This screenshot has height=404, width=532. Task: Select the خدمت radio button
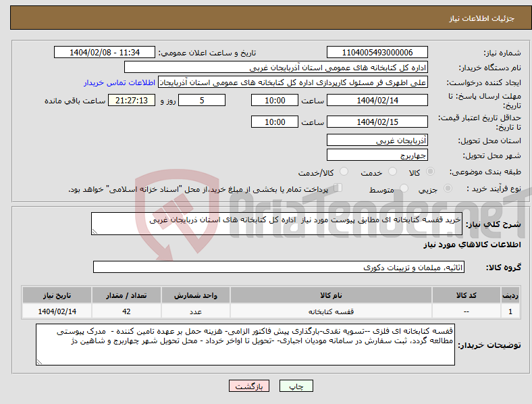point(392,172)
